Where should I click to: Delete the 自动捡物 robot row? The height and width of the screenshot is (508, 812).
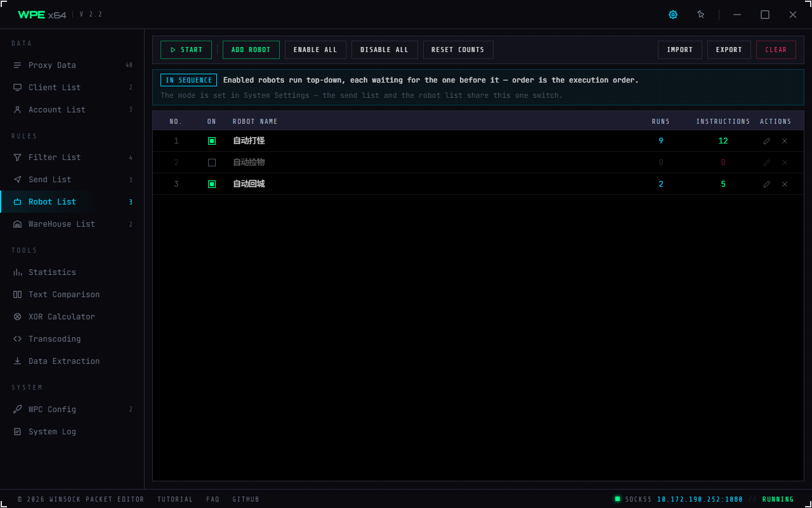click(x=785, y=163)
